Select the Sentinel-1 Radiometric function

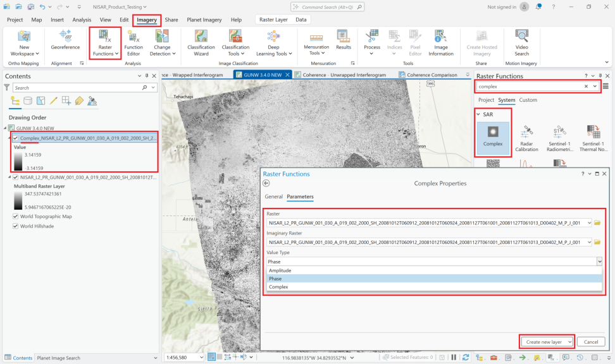coord(560,138)
